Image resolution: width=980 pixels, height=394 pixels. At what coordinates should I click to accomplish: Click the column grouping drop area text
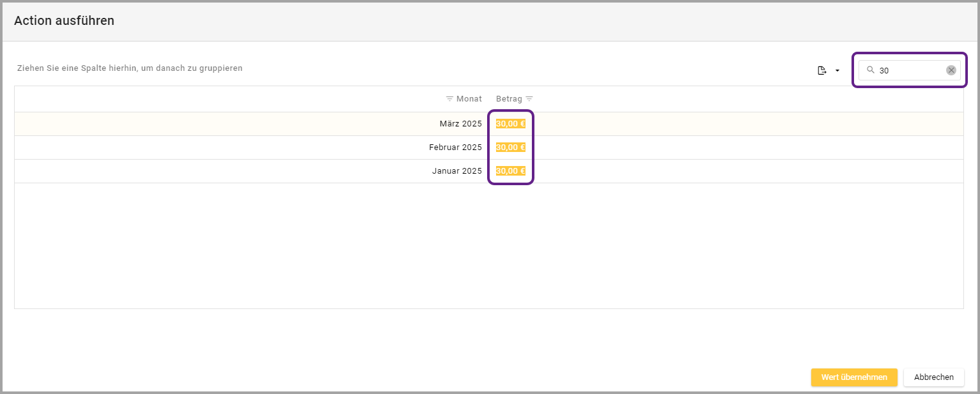click(130, 68)
